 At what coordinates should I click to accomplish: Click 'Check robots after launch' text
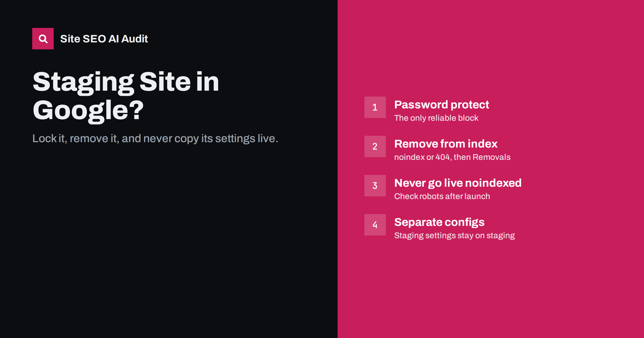[x=442, y=196]
